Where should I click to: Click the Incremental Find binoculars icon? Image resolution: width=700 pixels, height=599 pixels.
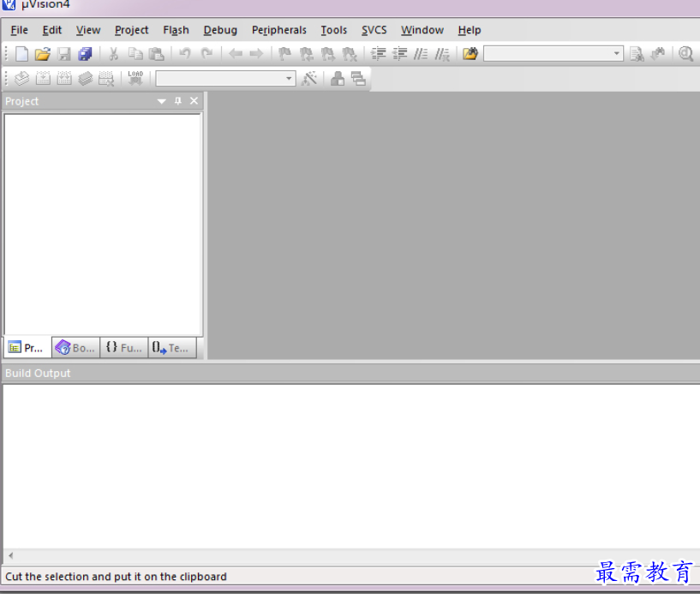pos(658,54)
